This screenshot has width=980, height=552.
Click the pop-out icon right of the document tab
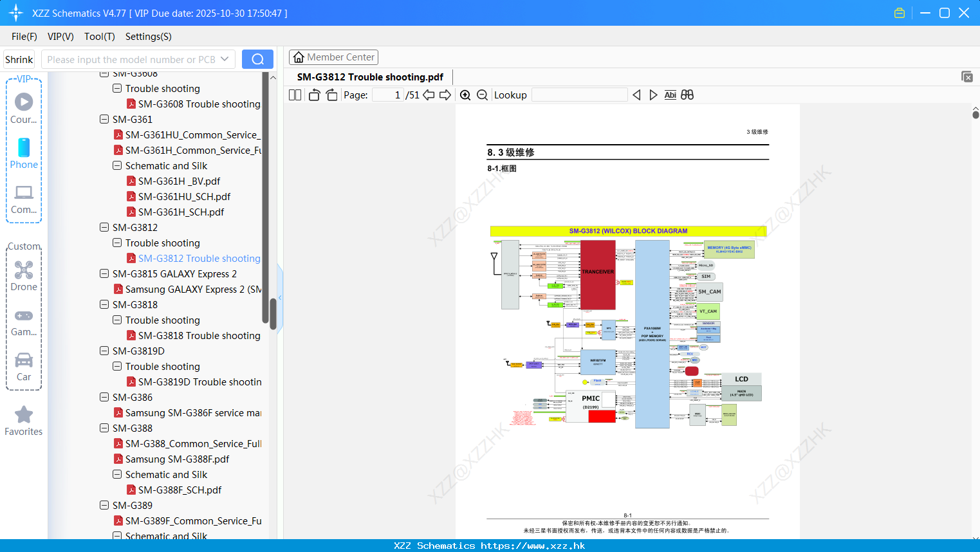pyautogui.click(x=966, y=77)
